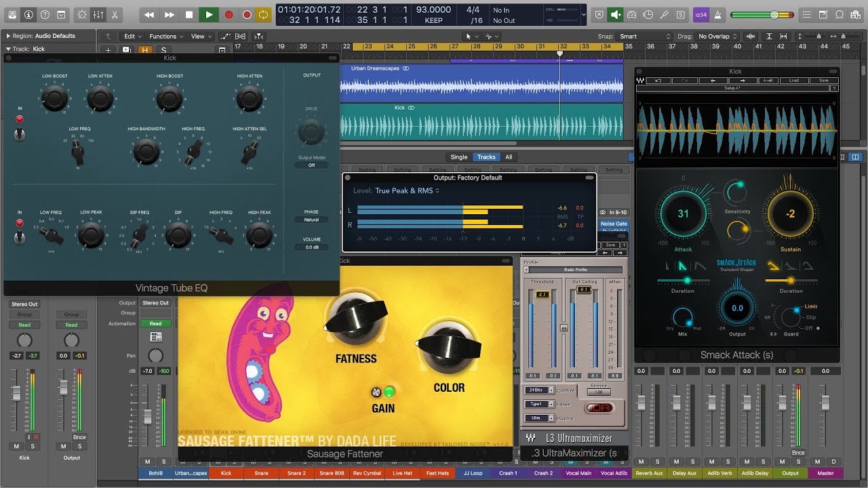The width and height of the screenshot is (868, 488).
Task: Click the Sausage Fattener COLOR knob
Action: [449, 345]
